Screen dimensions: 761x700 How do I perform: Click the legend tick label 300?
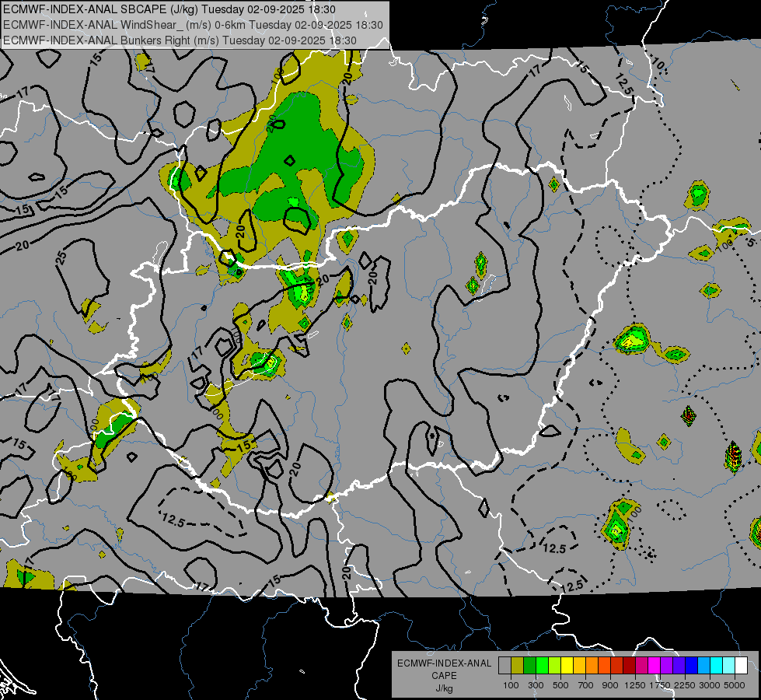tap(536, 685)
